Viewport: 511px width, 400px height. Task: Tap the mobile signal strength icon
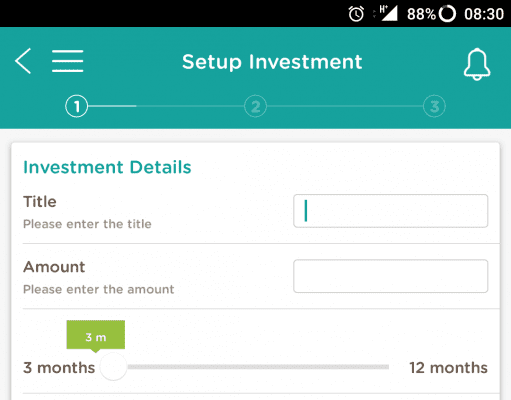pos(388,13)
